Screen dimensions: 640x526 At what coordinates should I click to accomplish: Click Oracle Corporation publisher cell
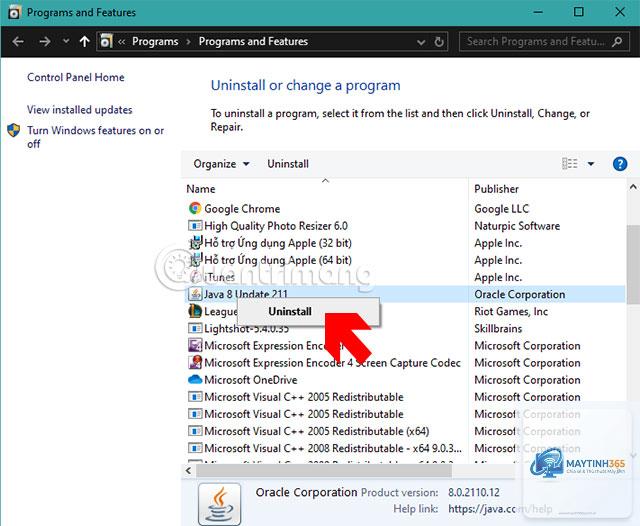(x=520, y=294)
